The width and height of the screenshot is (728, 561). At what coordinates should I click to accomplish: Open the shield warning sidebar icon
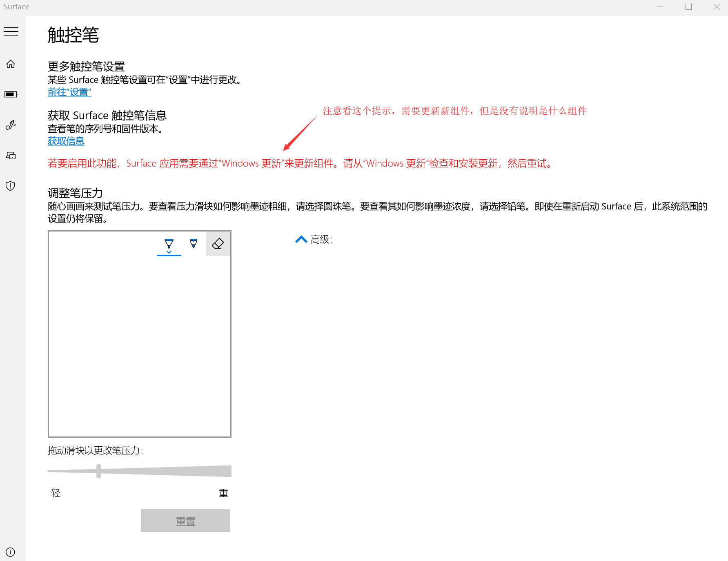(x=11, y=186)
